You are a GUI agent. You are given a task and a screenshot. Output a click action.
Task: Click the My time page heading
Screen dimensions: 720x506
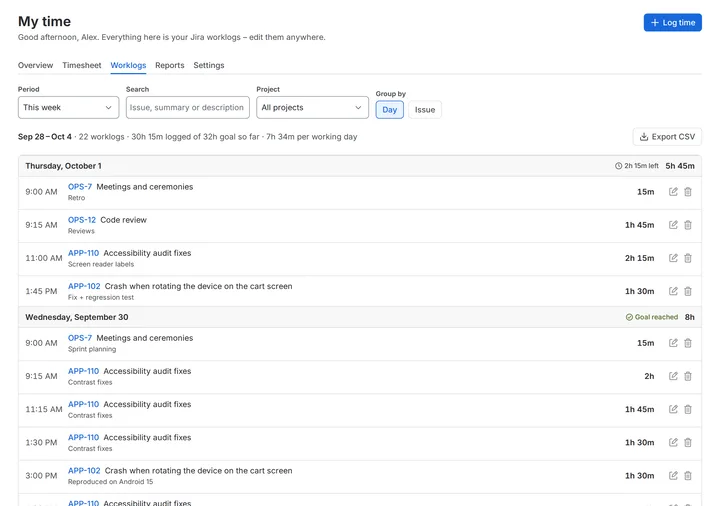click(45, 22)
